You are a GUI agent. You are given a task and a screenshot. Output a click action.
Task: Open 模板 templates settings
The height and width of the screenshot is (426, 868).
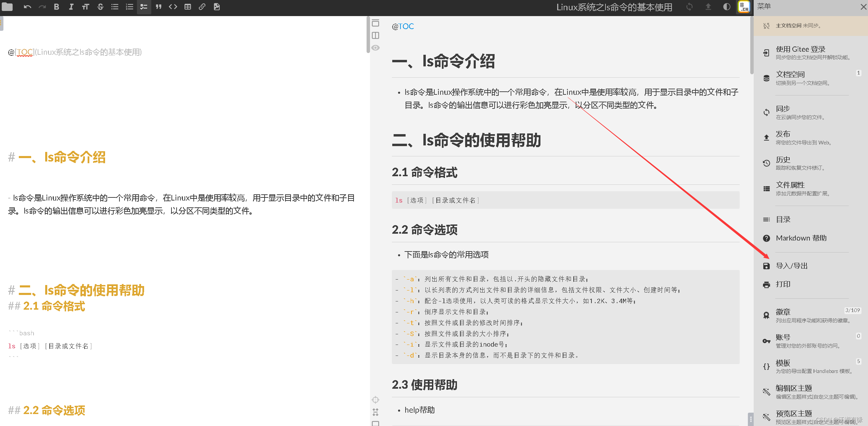pyautogui.click(x=810, y=366)
